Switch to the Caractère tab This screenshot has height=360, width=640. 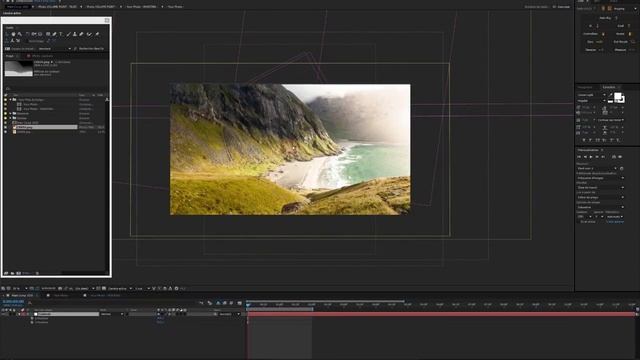pos(609,87)
